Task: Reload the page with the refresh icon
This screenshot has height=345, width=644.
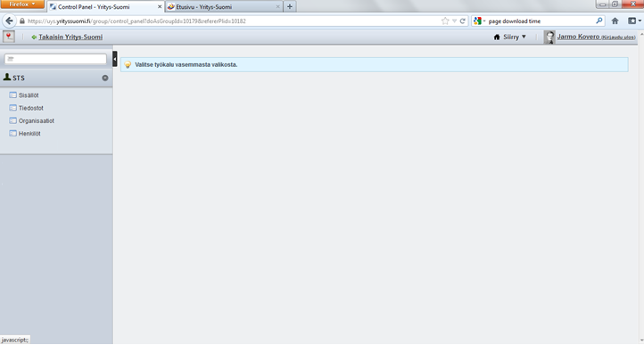Action: click(462, 21)
